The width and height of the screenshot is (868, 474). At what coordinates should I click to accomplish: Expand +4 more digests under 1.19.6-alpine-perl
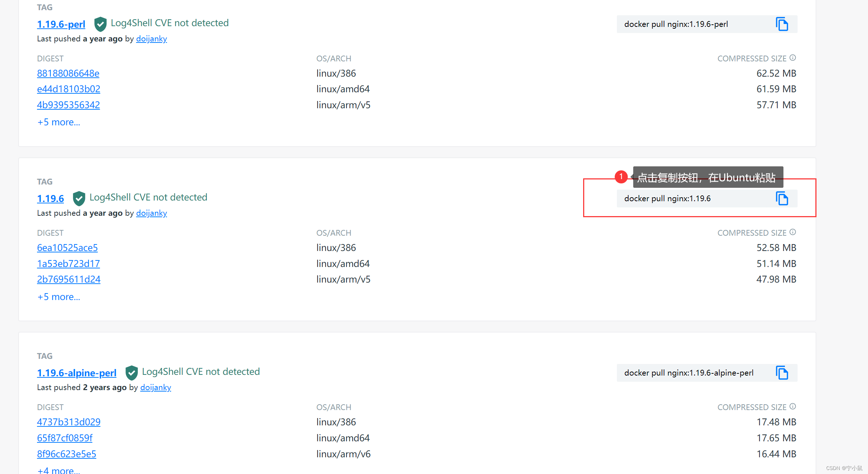[x=59, y=470]
